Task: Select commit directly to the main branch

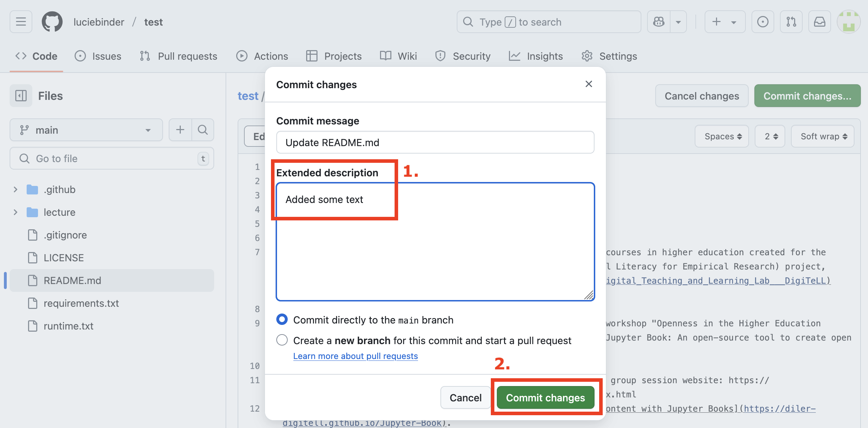Action: [282, 319]
